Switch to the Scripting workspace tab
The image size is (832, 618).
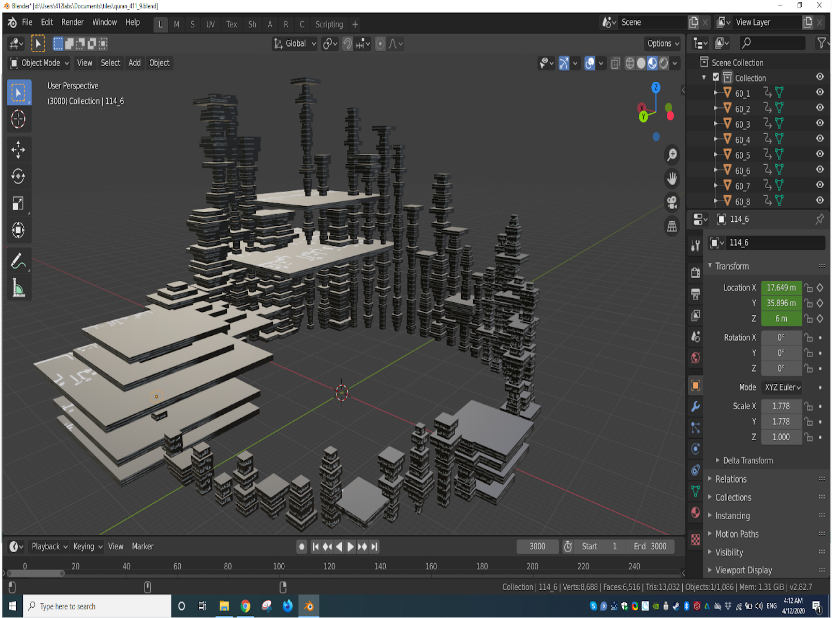click(x=329, y=24)
